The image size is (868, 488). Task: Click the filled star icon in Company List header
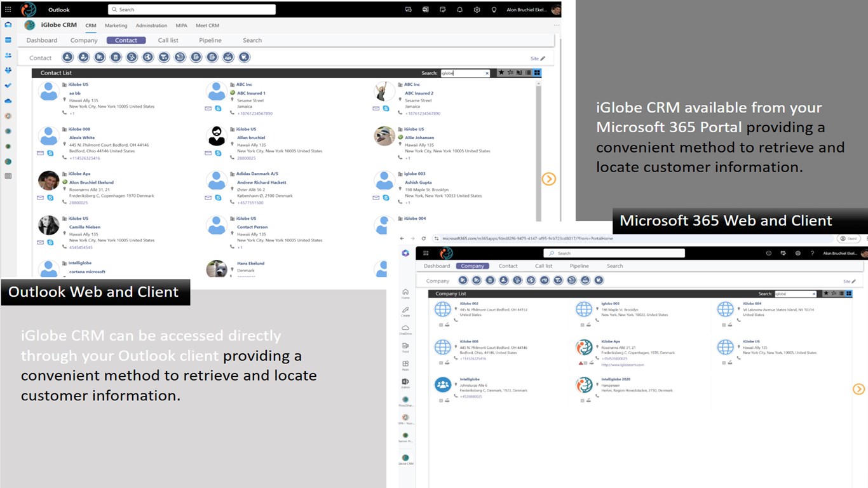click(826, 294)
